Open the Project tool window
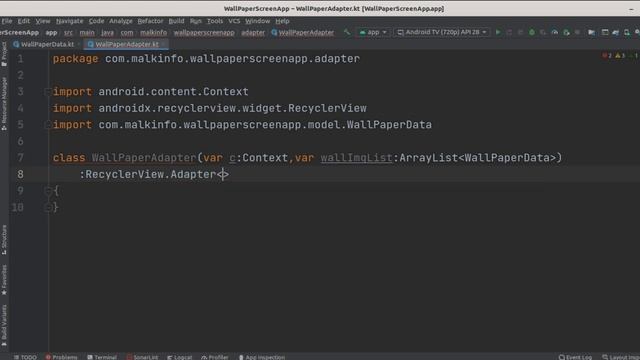Screen dimensions: 640x360 4,54
